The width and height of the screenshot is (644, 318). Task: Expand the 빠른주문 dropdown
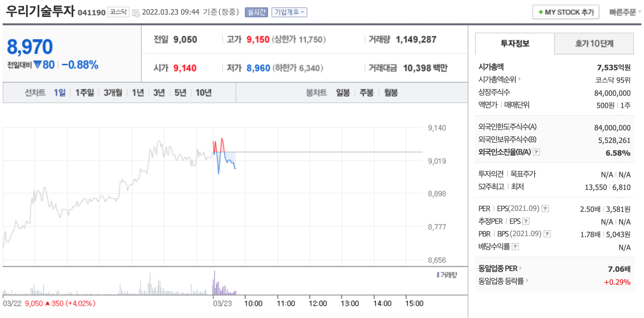(x=625, y=12)
